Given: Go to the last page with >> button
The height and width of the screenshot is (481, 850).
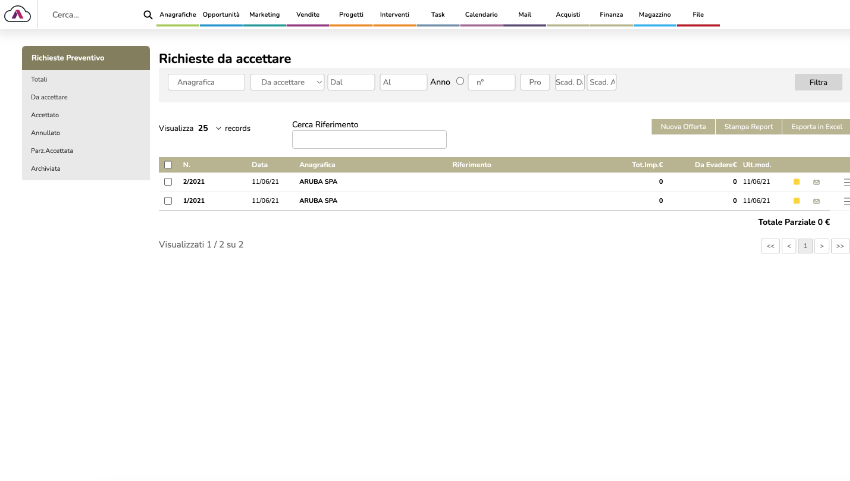Looking at the screenshot, I should tap(840, 246).
